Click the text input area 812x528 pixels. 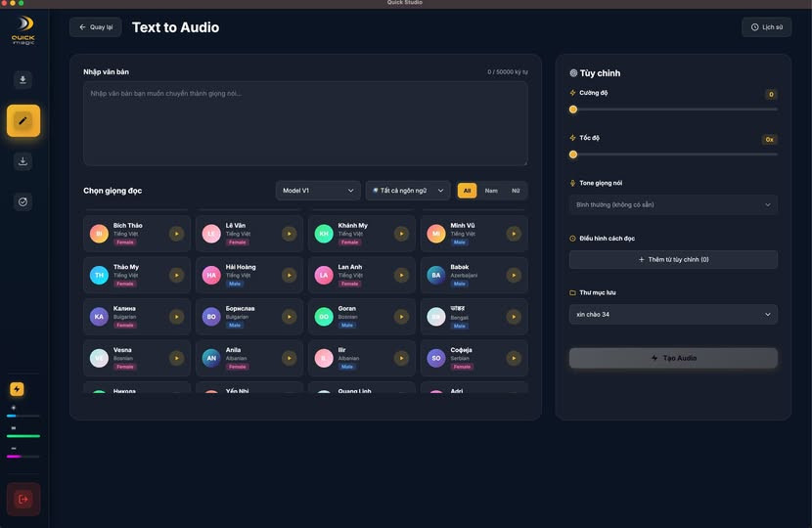pos(305,123)
